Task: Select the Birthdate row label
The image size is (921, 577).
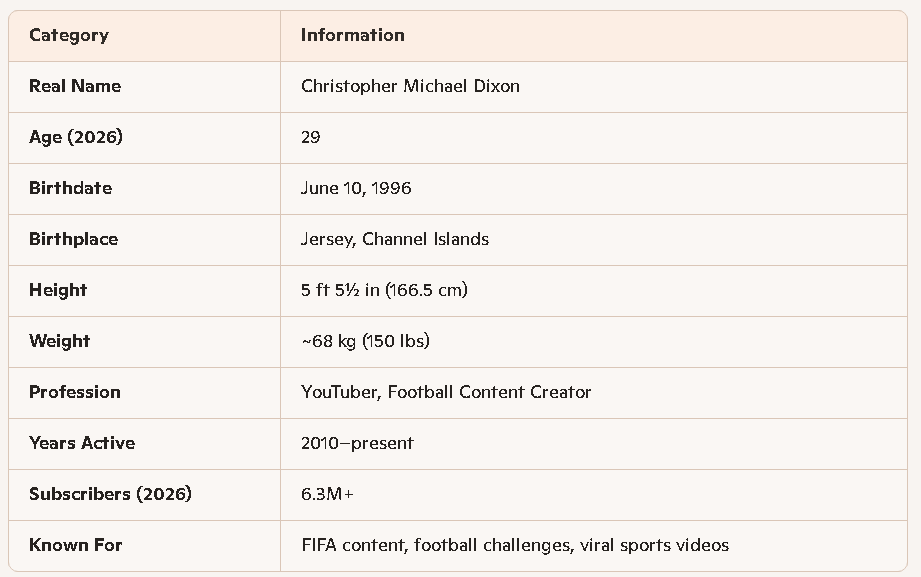Action: click(70, 188)
